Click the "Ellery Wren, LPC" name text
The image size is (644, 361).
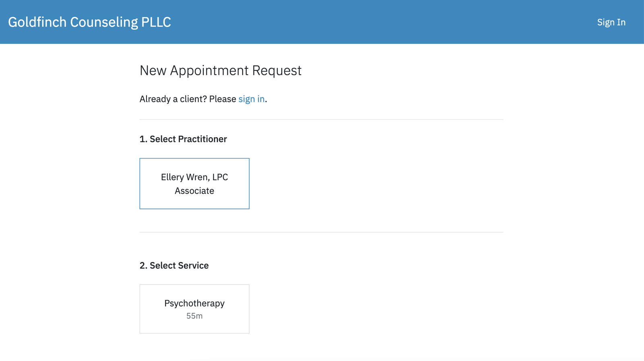tap(194, 177)
